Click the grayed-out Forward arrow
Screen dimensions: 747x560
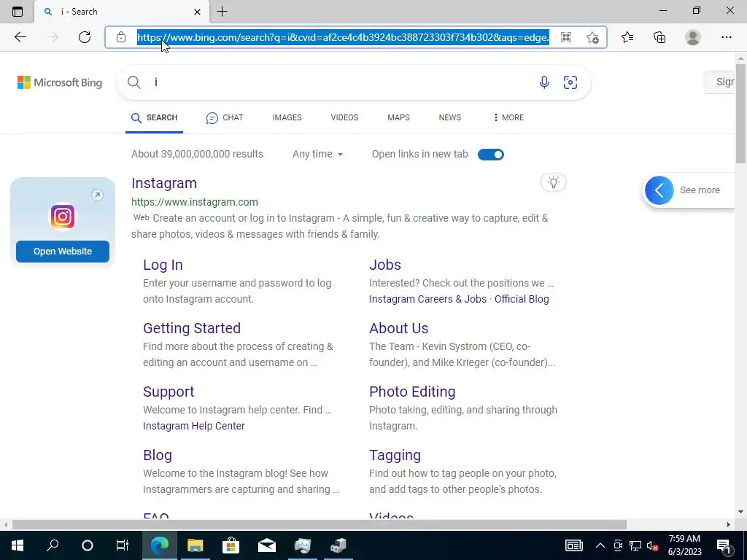pyautogui.click(x=53, y=37)
